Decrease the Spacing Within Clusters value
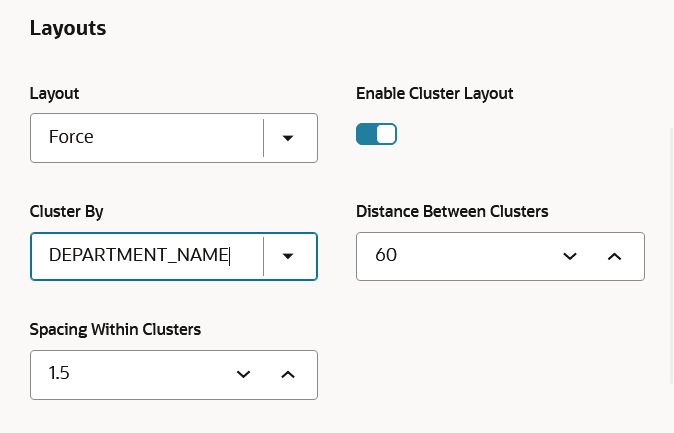The height and width of the screenshot is (433, 674). point(243,375)
